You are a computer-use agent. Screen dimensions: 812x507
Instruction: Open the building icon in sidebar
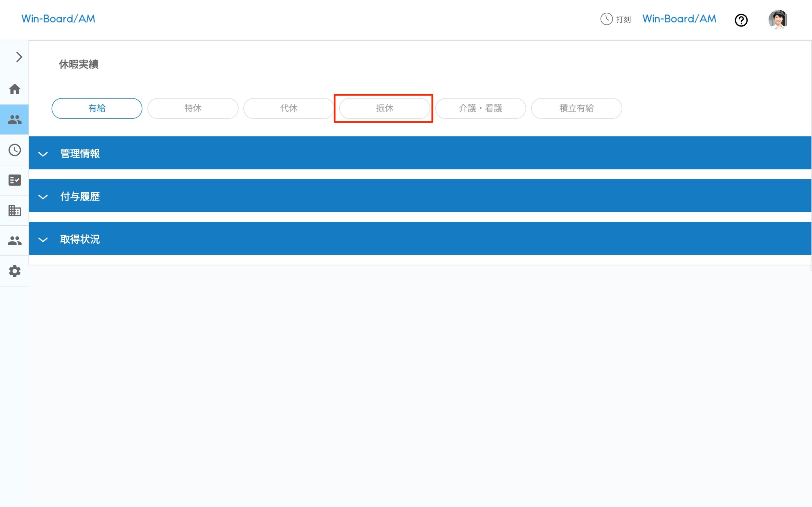click(x=14, y=211)
